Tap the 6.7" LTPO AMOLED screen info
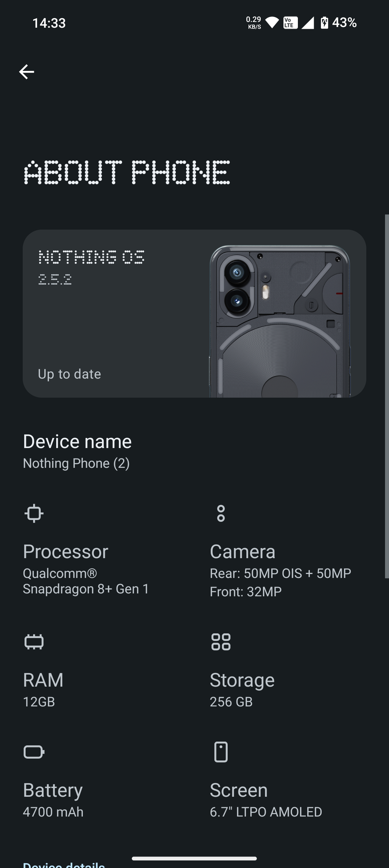The height and width of the screenshot is (868, 389). coord(266,812)
